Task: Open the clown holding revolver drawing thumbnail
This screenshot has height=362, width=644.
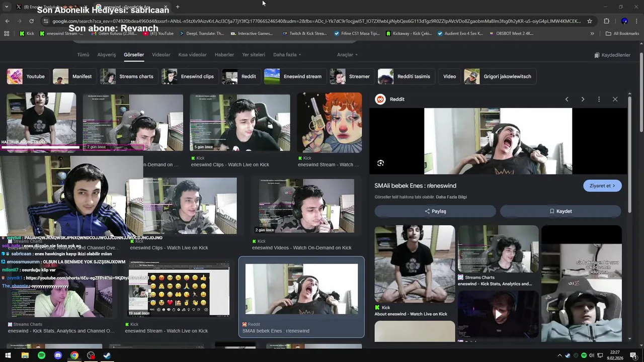Action: point(329,122)
